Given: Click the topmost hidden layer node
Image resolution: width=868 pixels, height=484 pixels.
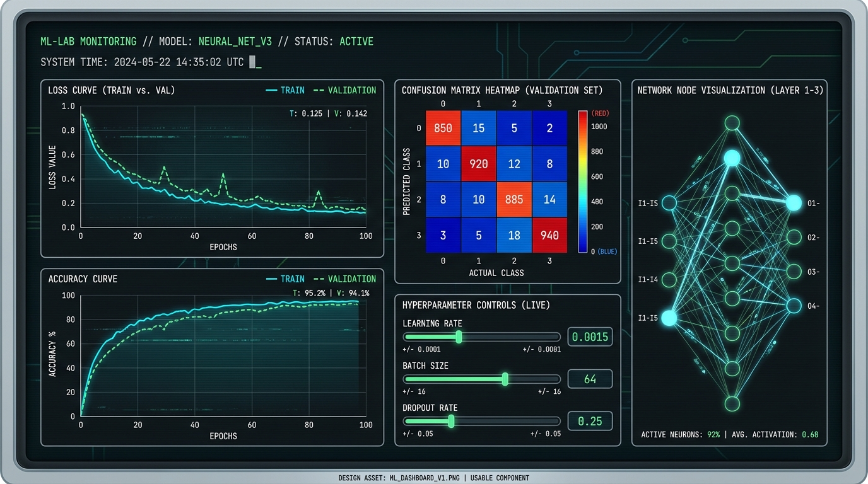Looking at the screenshot, I should (732, 122).
